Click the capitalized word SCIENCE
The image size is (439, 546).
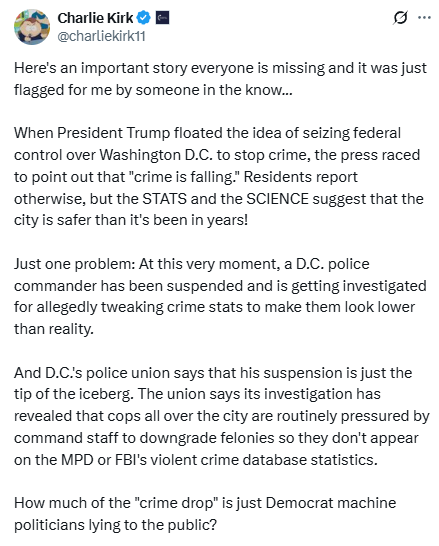point(277,199)
